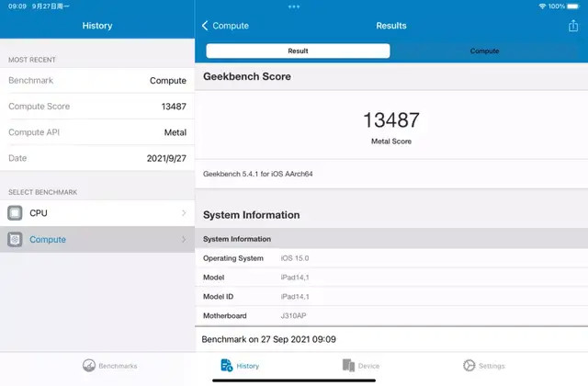Tap the share icon in Results header

[x=573, y=26]
